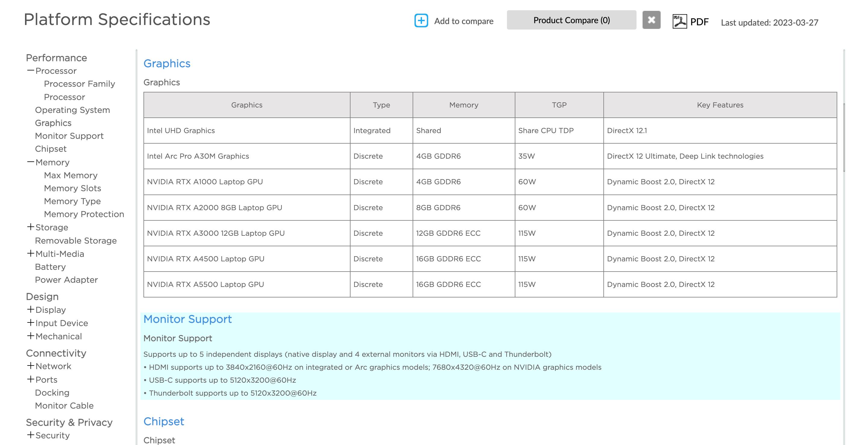Screen dimensions: 868x445
Task: Expand the Storage section
Action: (31, 227)
